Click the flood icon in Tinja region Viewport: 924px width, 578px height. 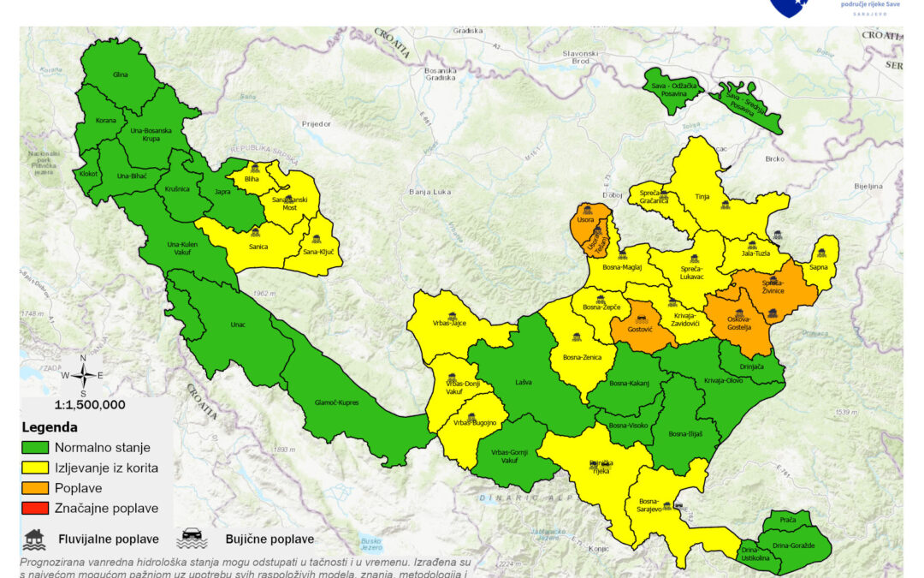pos(725,205)
